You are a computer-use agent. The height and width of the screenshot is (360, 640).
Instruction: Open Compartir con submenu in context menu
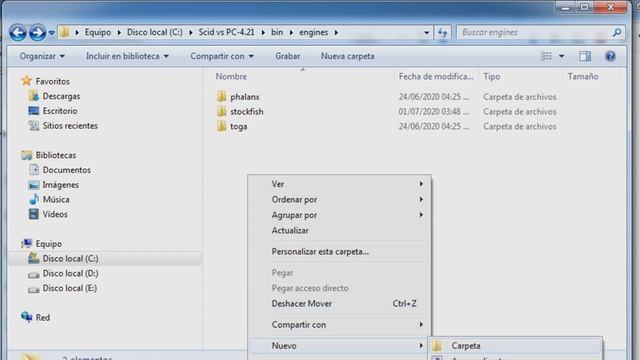[x=339, y=325]
